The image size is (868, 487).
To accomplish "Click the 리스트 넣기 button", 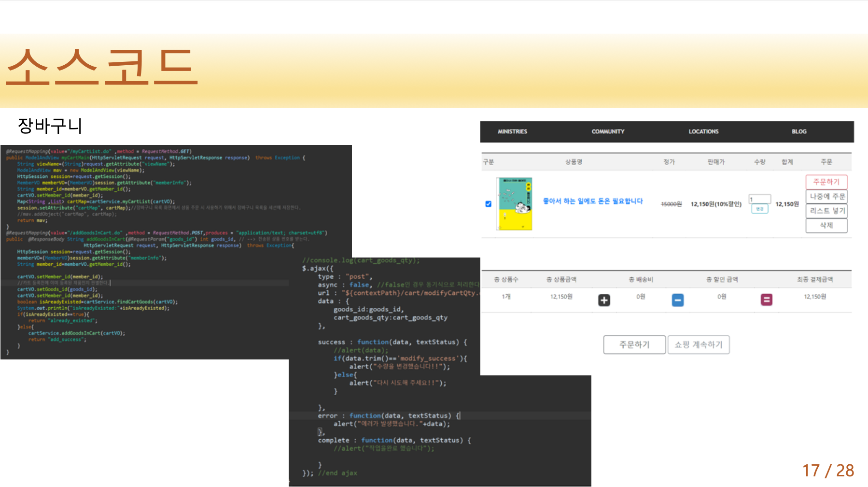I will click(826, 211).
